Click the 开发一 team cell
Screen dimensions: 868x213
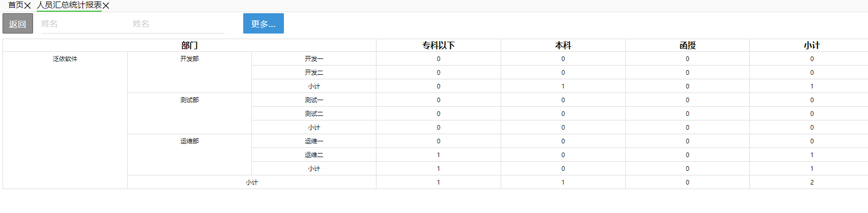coord(314,59)
